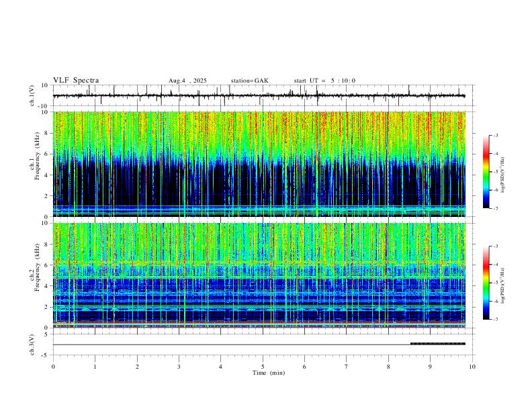Click the ch.1 spectrogram colorbar
Image resolution: width=532 pixels, height=411 pixels.
click(486, 172)
